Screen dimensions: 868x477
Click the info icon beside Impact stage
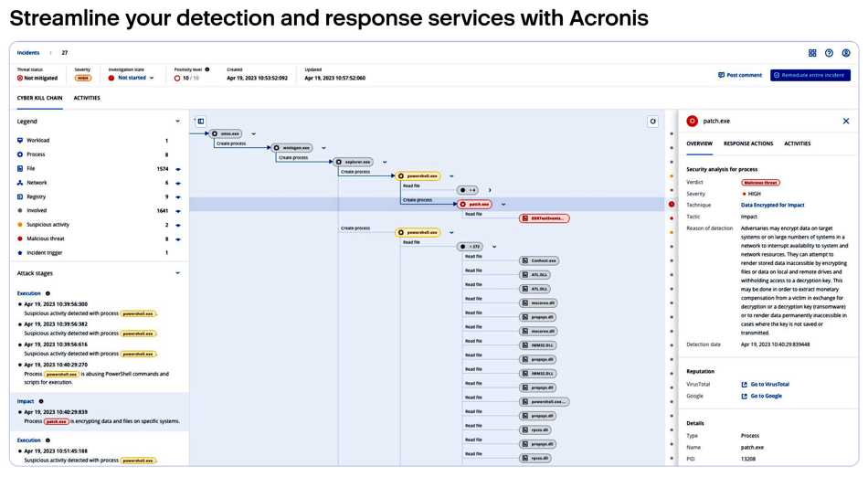[41, 401]
